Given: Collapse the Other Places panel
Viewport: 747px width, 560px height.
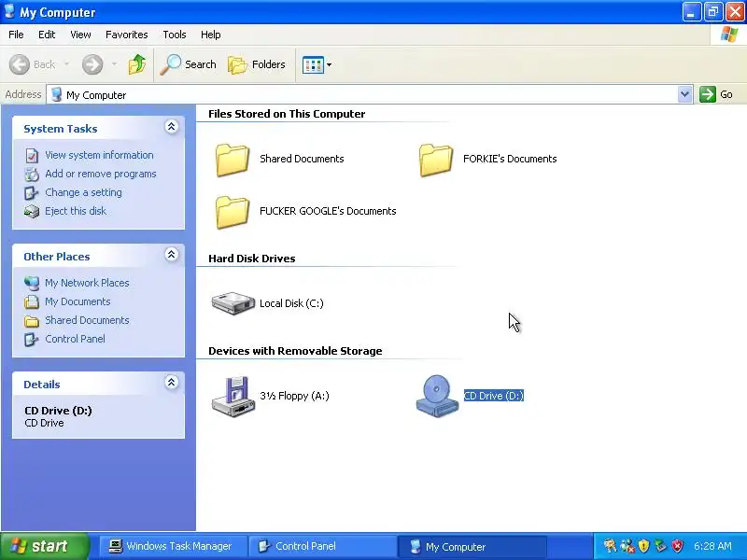Looking at the screenshot, I should 172,255.
